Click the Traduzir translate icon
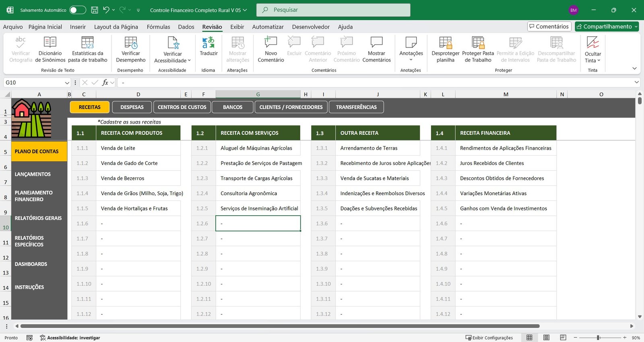 (x=208, y=43)
